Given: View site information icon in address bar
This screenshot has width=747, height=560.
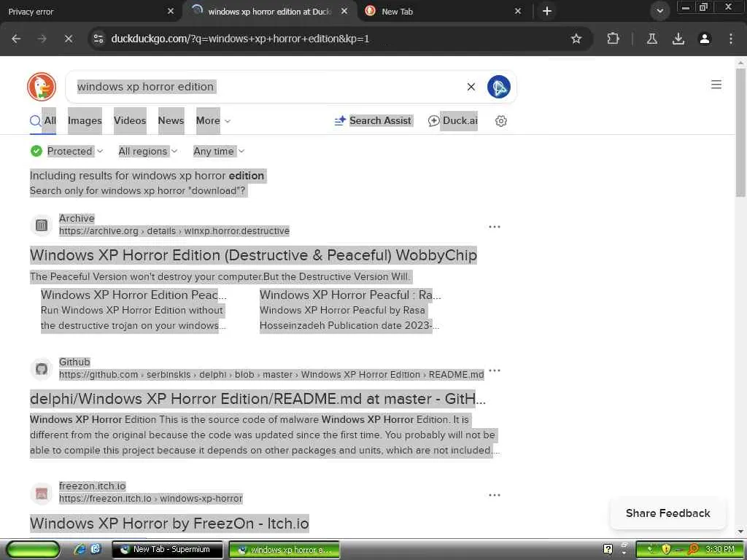Looking at the screenshot, I should coord(98,39).
